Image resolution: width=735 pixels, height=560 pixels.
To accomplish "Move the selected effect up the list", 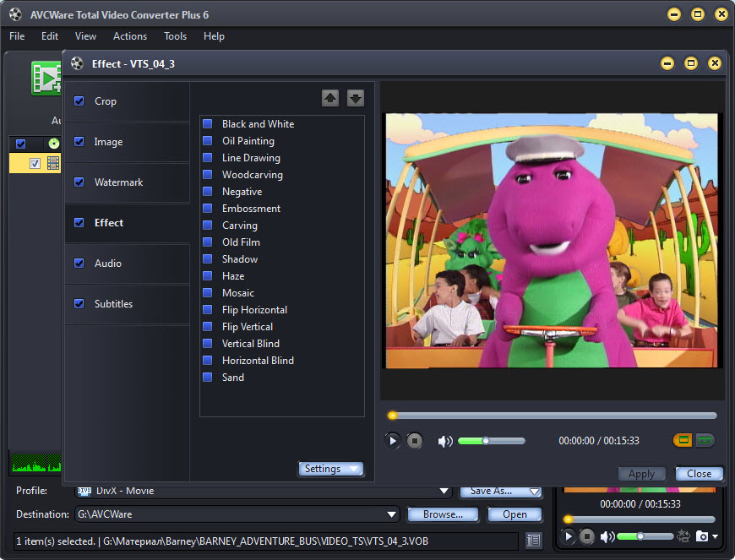I will tap(329, 97).
